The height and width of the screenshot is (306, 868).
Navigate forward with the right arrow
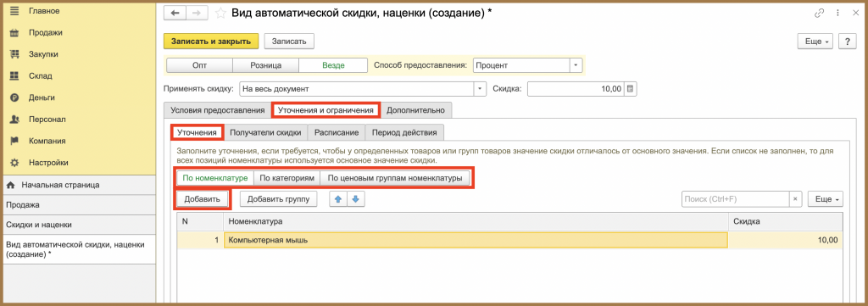[197, 13]
